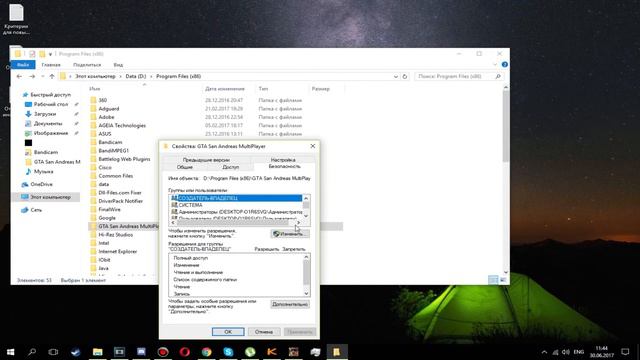Open the black thumbnail item in Quick access
The image size is (640, 360).
(x=28, y=142)
